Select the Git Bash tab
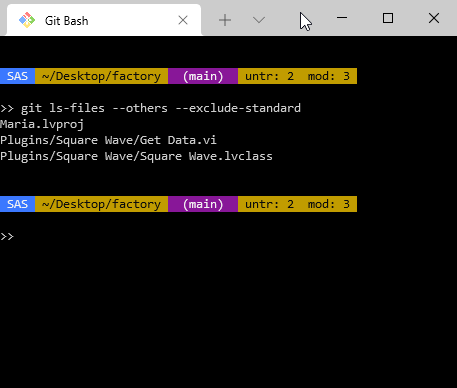The image size is (457, 388). tap(104, 20)
